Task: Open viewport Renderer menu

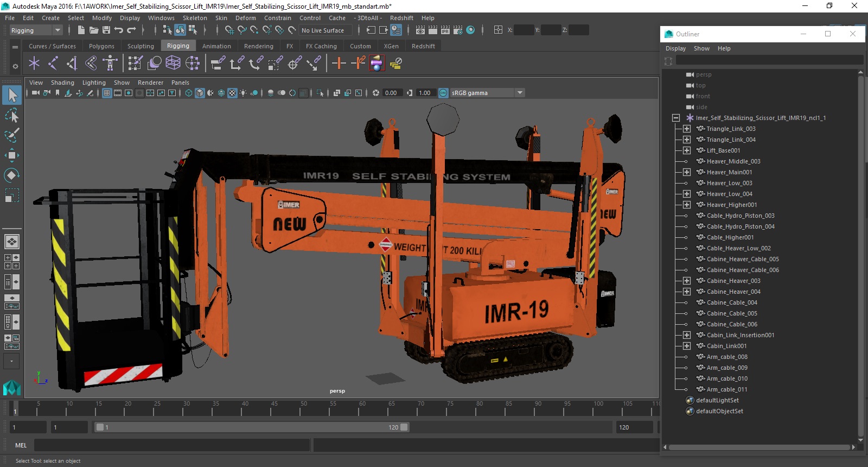Action: (x=150, y=83)
